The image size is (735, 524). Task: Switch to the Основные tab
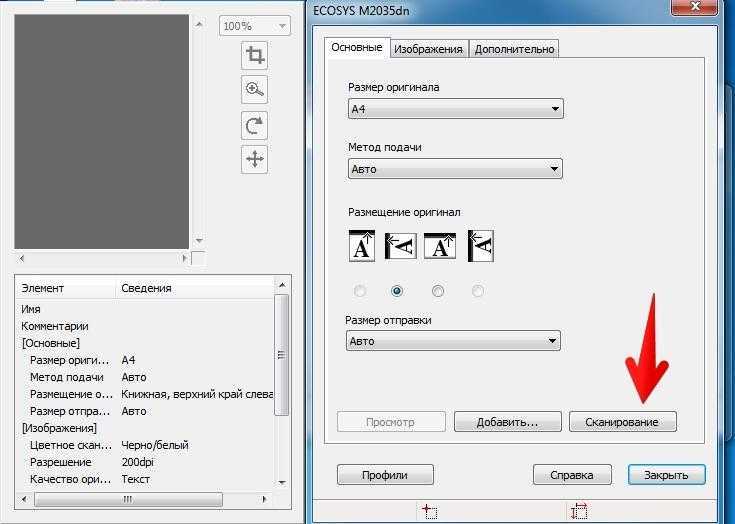tap(357, 48)
